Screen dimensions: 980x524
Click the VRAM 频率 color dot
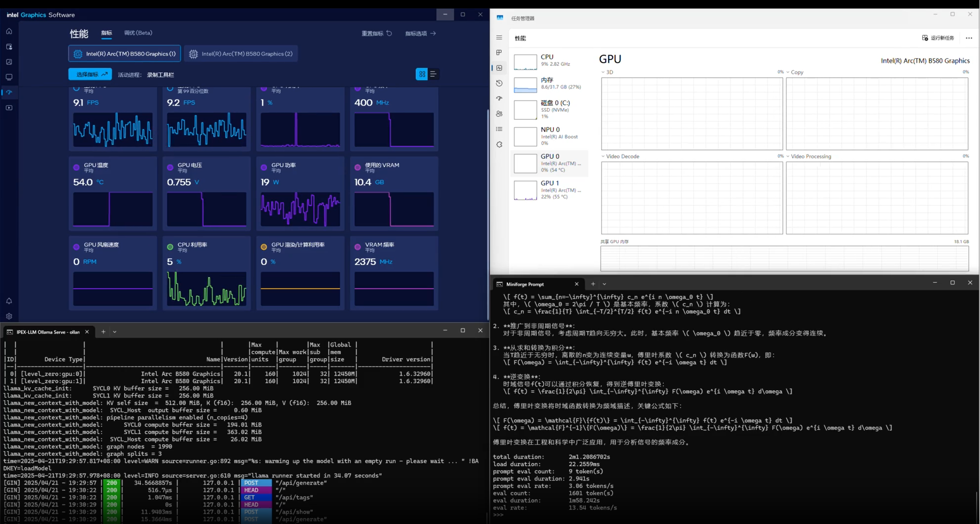(358, 247)
